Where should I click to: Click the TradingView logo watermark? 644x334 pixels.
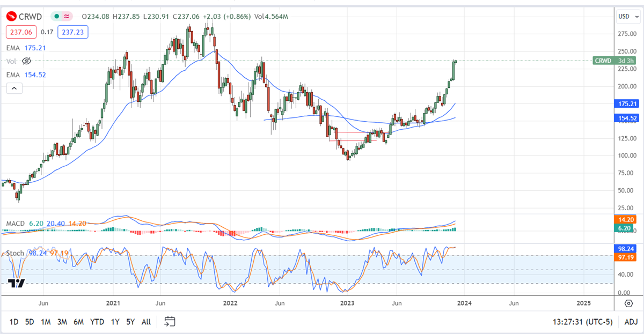pos(16,283)
